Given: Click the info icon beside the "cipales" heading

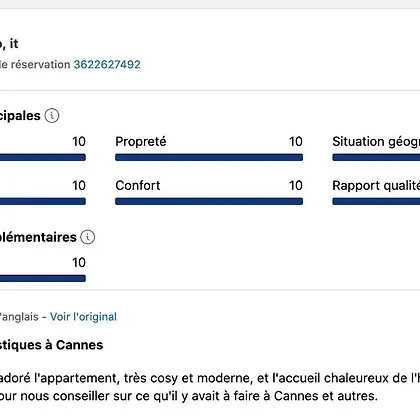Looking at the screenshot, I should point(52,116).
